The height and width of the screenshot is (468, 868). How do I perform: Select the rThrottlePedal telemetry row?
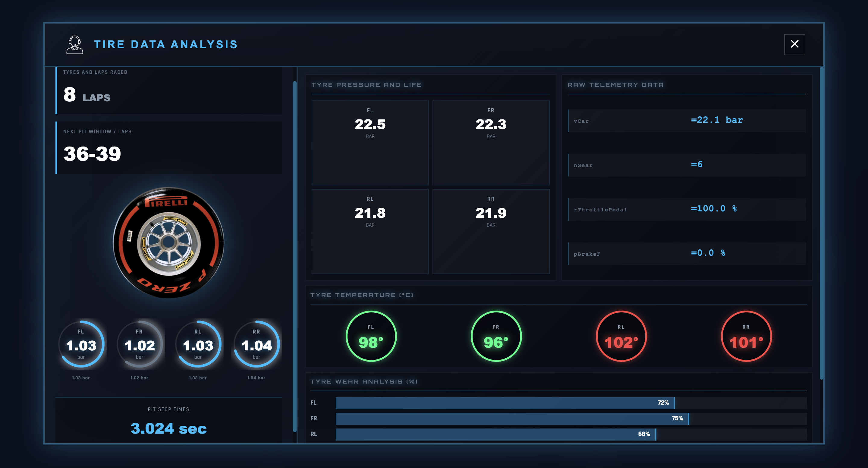(x=686, y=209)
